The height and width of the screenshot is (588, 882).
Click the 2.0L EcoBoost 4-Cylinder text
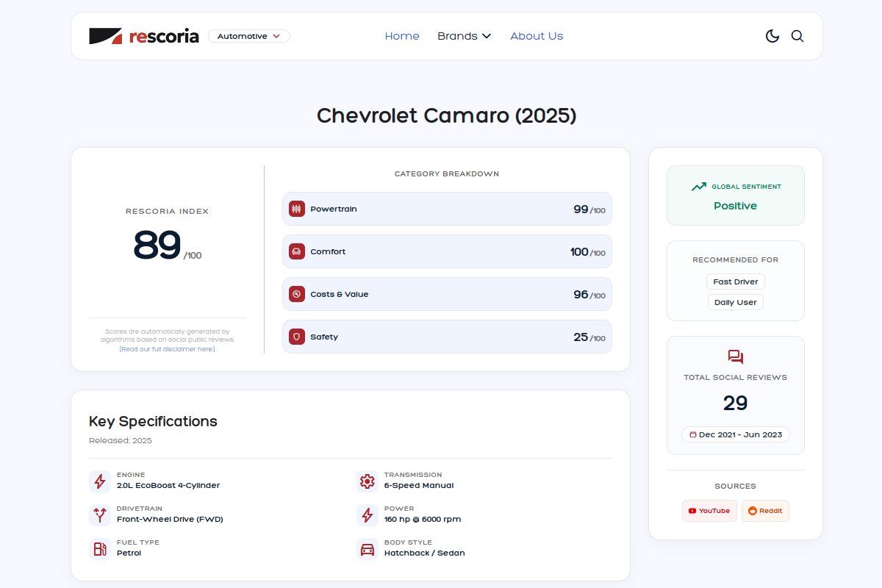click(168, 485)
